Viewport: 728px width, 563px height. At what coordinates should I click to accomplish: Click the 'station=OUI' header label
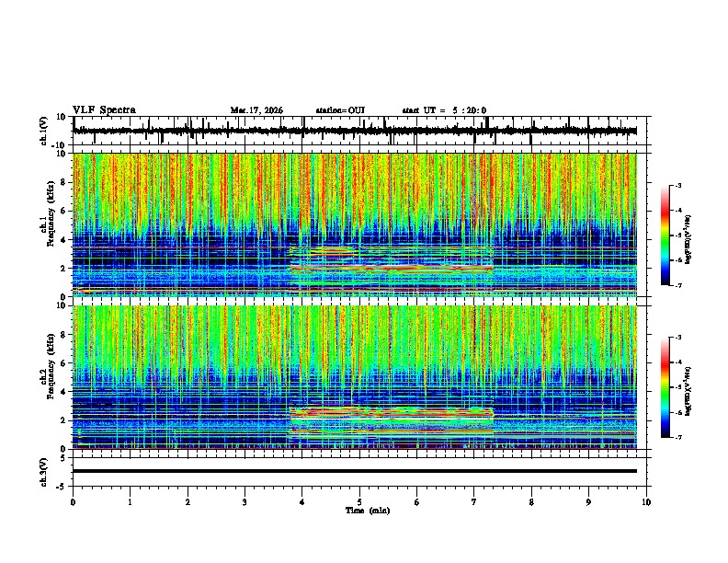pyautogui.click(x=340, y=110)
